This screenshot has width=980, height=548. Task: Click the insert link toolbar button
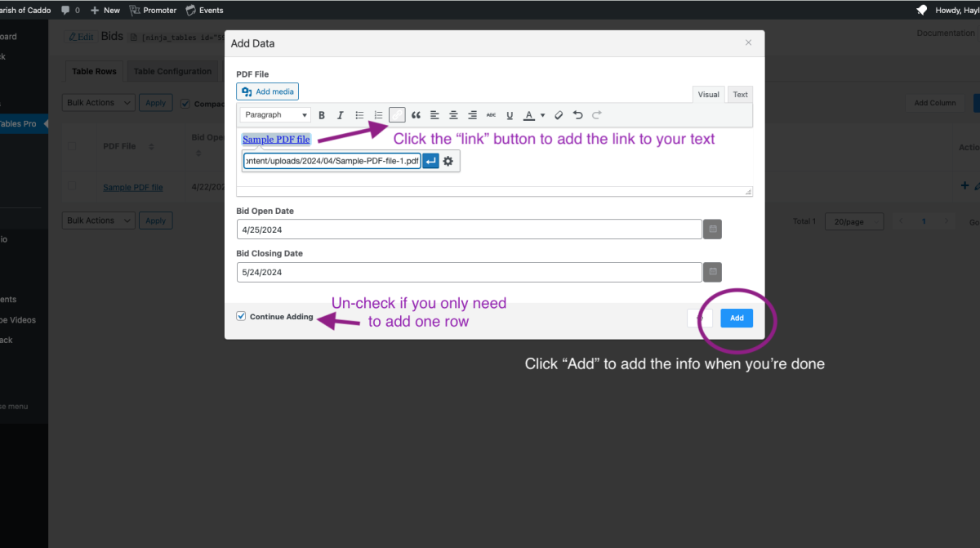(x=397, y=115)
